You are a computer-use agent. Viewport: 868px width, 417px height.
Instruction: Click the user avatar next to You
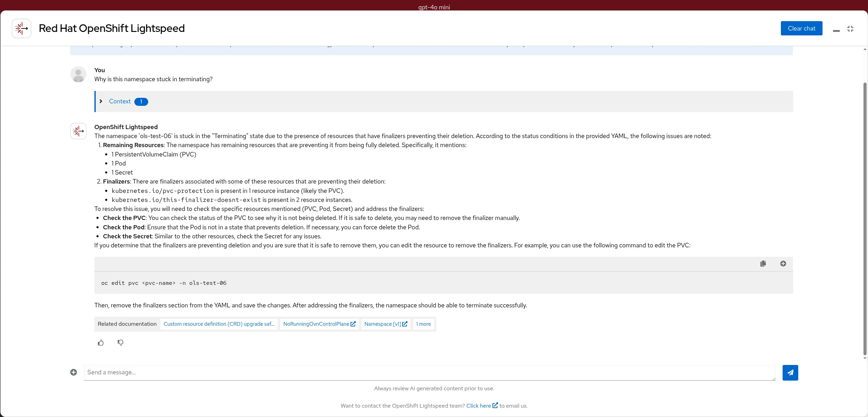point(78,74)
